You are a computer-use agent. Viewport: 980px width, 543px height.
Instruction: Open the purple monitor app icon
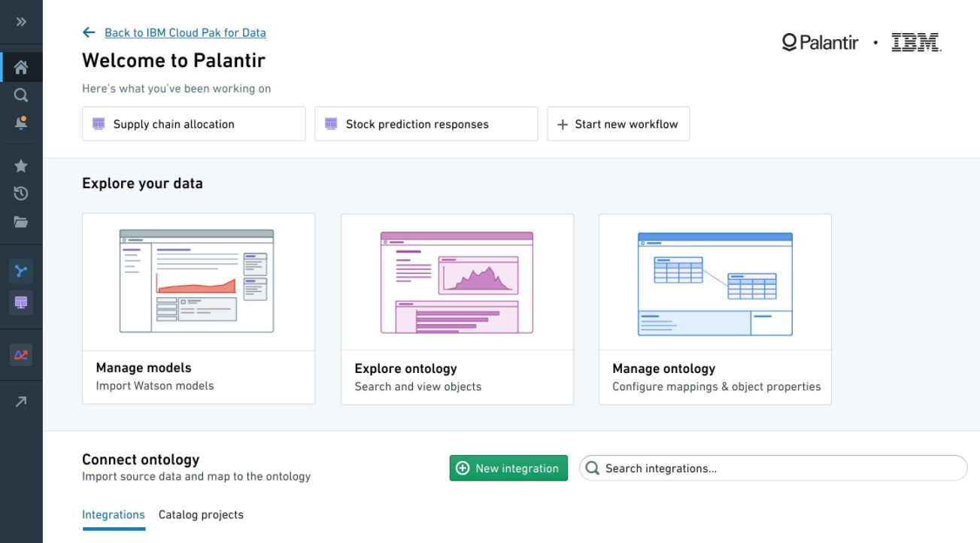click(21, 302)
